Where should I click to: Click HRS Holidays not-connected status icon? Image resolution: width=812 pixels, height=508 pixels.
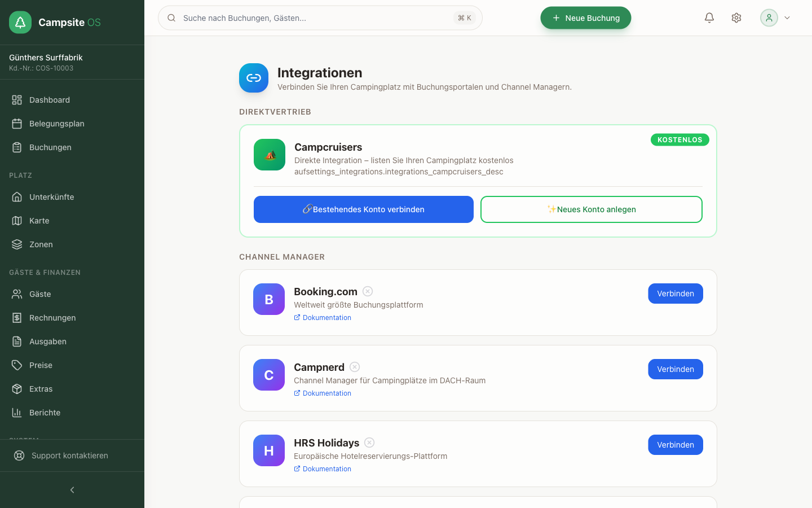pos(369,443)
